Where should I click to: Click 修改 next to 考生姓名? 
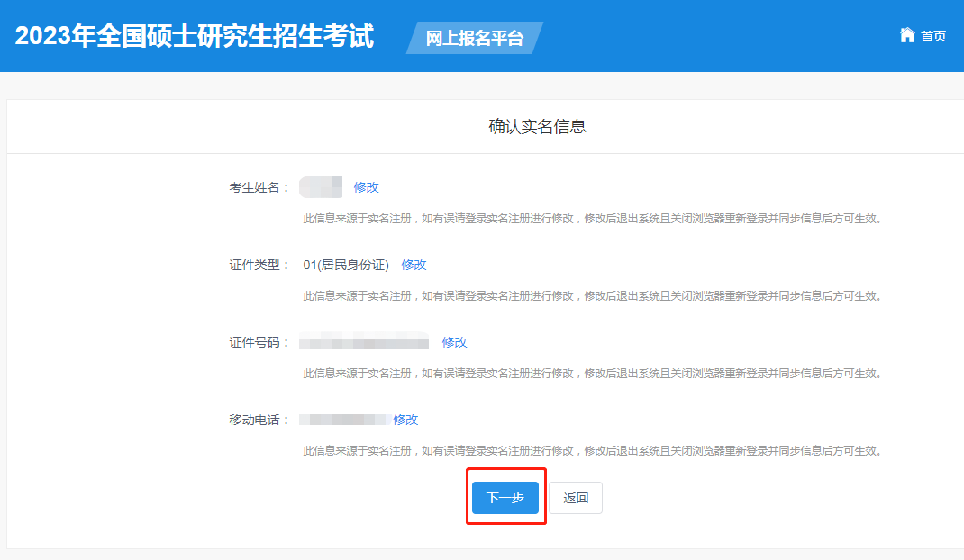366,187
